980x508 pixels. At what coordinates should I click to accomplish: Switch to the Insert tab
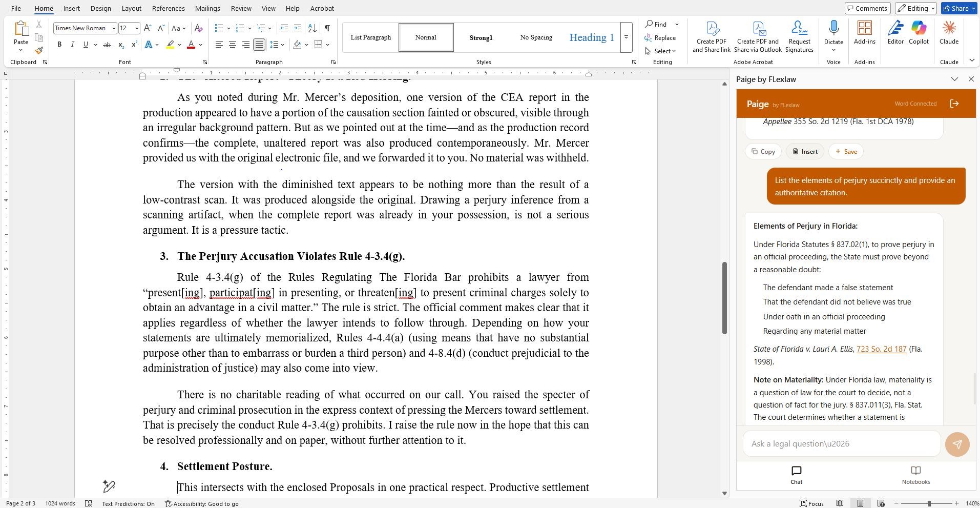click(71, 8)
